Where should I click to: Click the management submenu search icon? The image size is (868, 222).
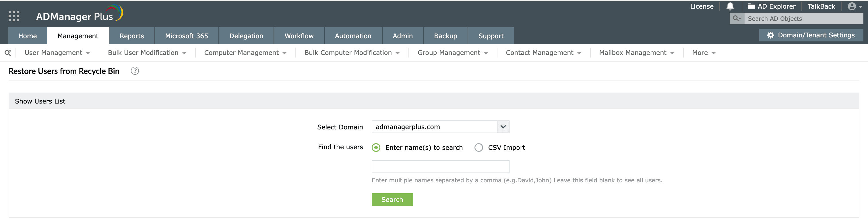point(8,53)
